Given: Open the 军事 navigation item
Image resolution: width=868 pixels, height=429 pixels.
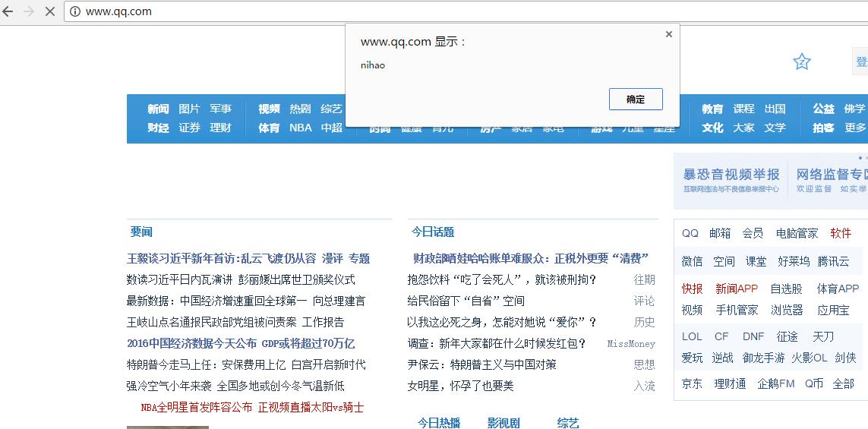Looking at the screenshot, I should point(220,109).
